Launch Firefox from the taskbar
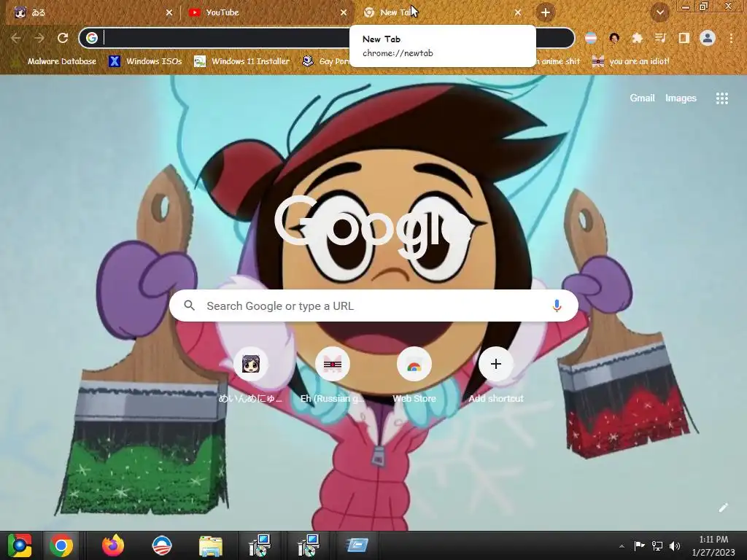Viewport: 747px width, 560px height. [x=113, y=545]
